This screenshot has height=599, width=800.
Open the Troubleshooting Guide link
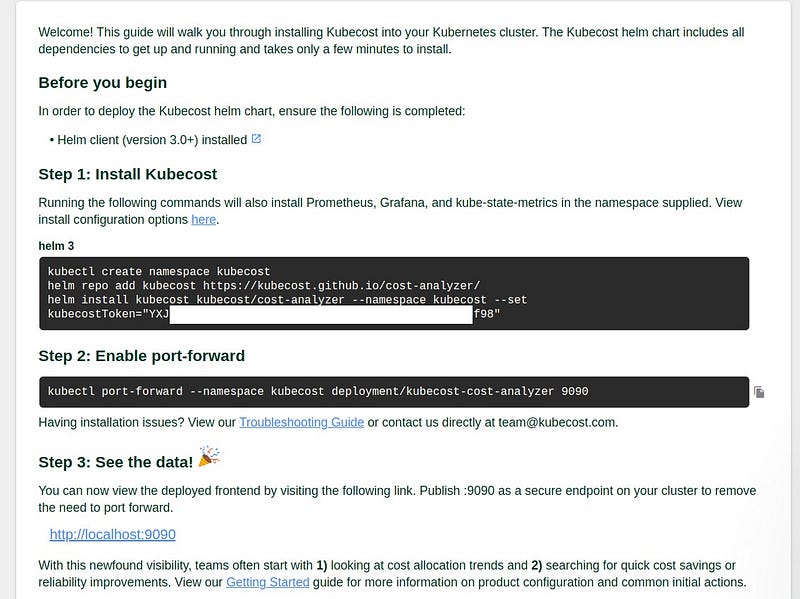pyautogui.click(x=302, y=422)
